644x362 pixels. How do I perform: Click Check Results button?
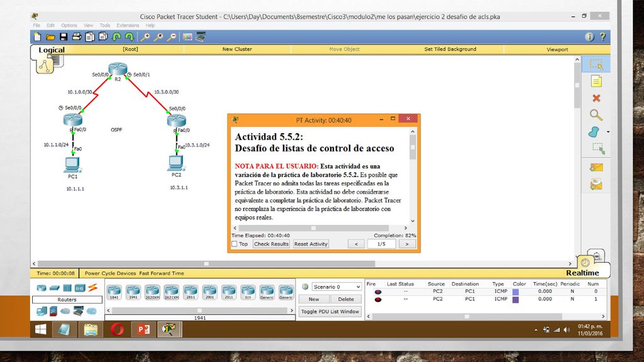[271, 244]
